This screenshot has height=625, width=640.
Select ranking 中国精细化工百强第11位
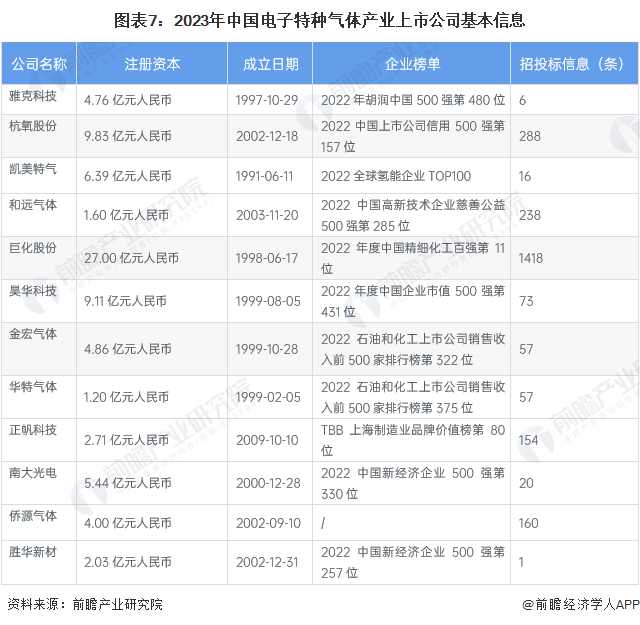click(x=413, y=258)
